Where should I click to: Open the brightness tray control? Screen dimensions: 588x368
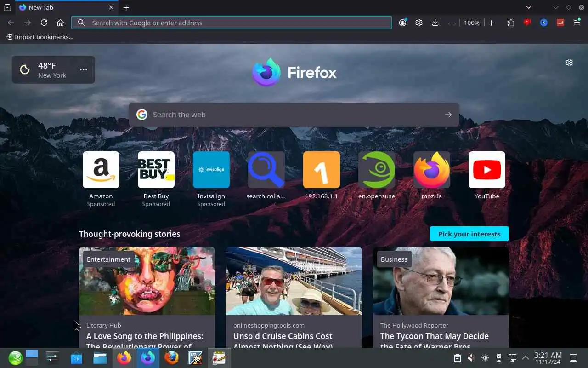coord(485,358)
